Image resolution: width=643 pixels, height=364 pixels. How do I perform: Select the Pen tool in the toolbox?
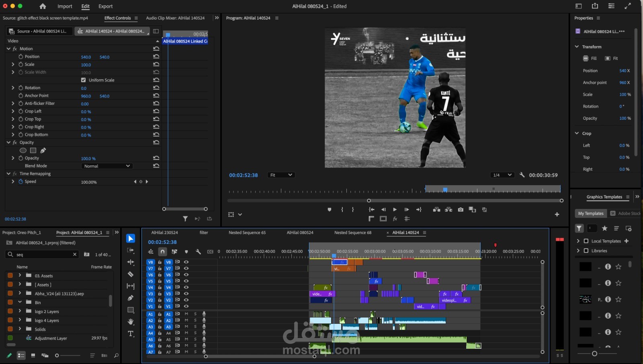[x=131, y=298]
